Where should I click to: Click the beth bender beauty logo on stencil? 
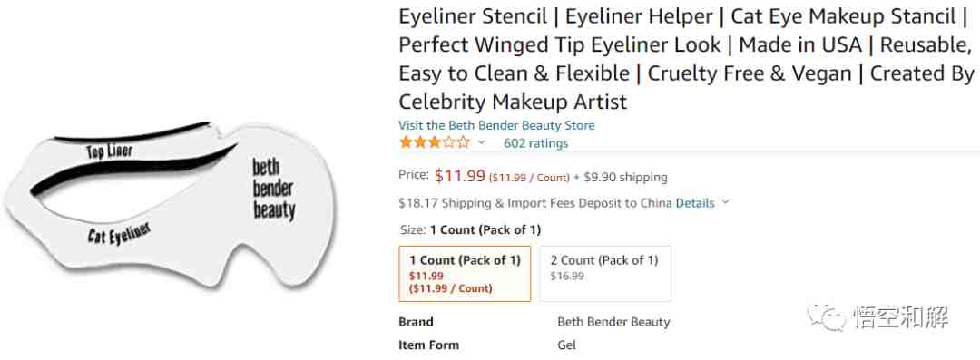point(273,189)
